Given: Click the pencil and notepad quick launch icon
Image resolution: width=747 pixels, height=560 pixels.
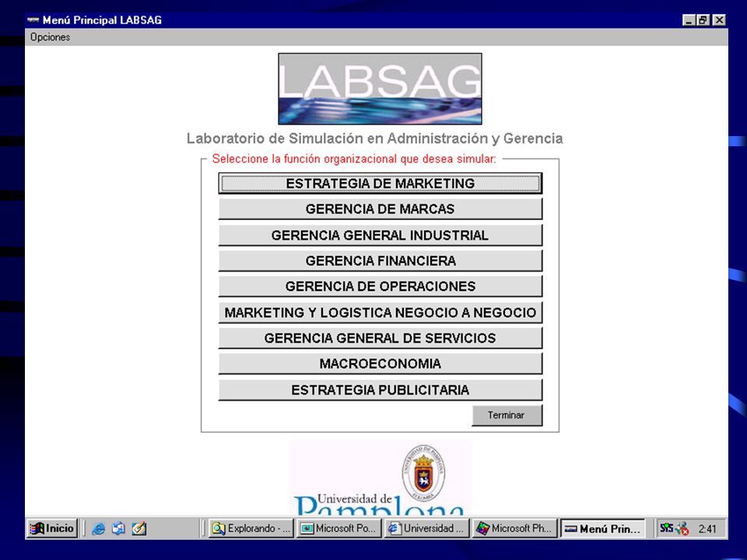Looking at the screenshot, I should coord(139,529).
